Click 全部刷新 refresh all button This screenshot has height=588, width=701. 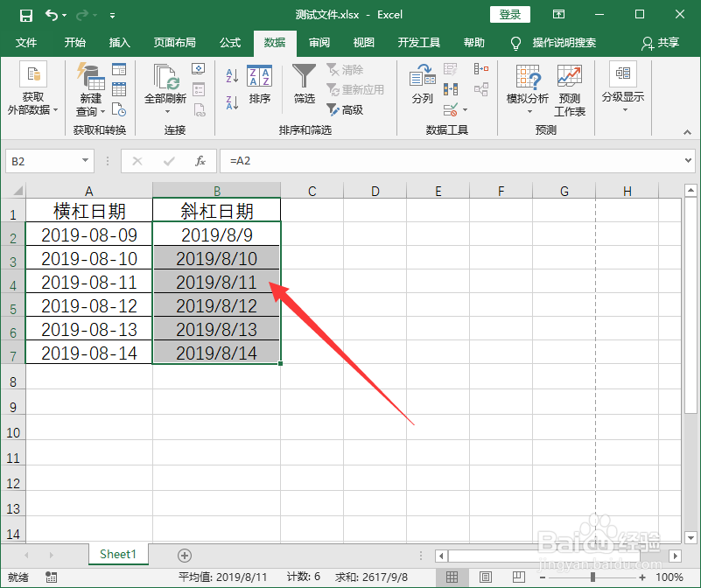click(165, 88)
